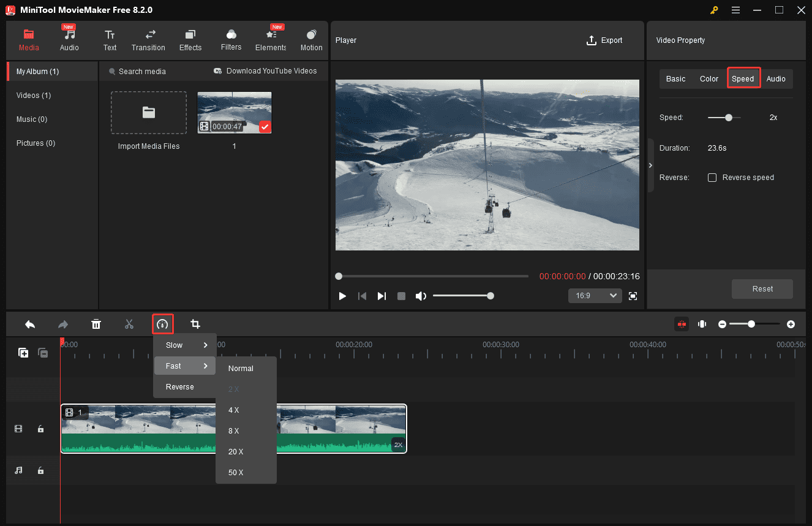Adjust the timeline zoom slider
Viewport: 812px width, 526px height.
[x=751, y=324]
